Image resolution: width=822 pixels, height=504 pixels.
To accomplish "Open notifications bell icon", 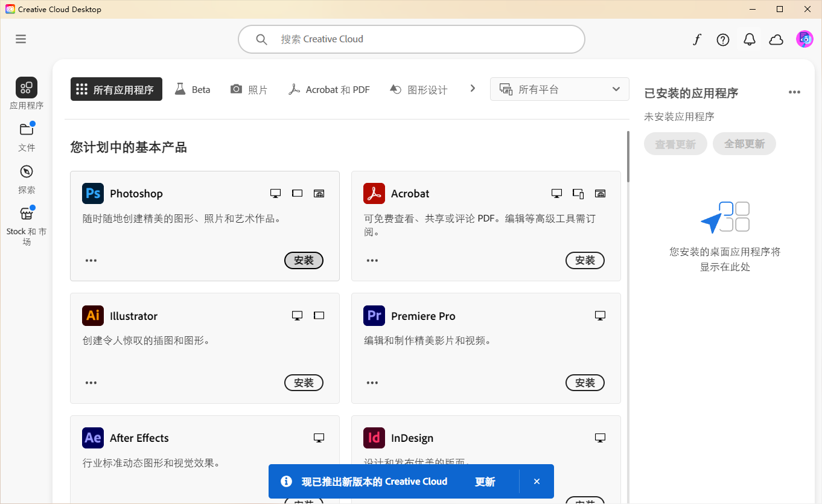I will 750,40.
